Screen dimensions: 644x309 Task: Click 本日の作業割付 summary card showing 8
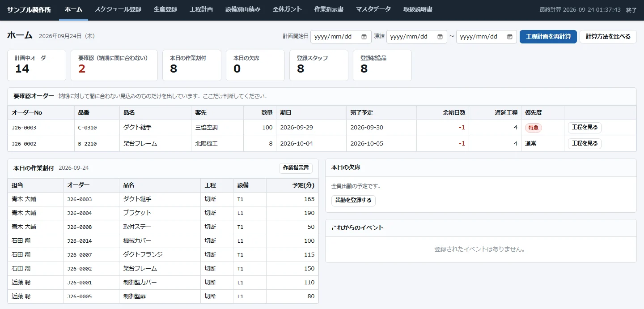click(192, 65)
